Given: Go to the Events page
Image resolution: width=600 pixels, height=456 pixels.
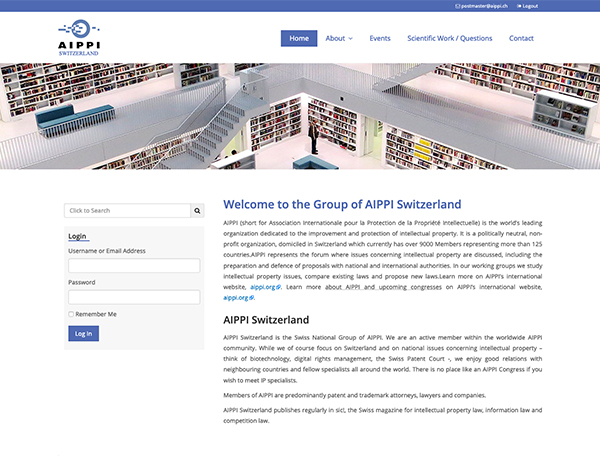Looking at the screenshot, I should click(380, 38).
